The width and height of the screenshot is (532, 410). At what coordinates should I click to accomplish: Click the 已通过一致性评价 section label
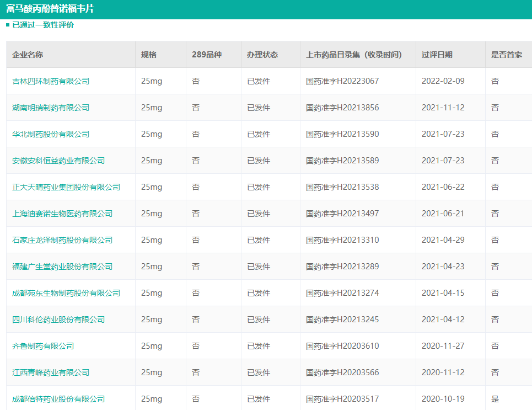pyautogui.click(x=43, y=25)
